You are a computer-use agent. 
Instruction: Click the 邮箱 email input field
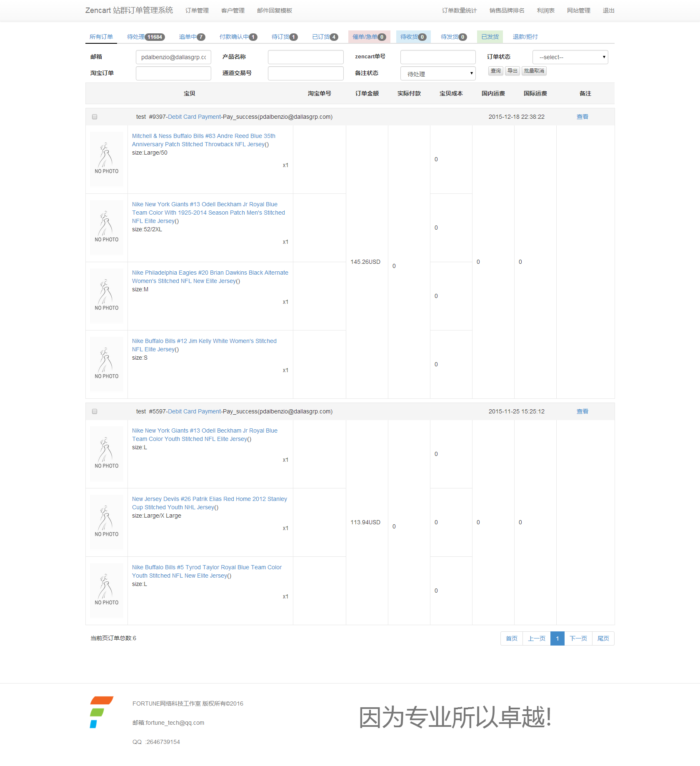coord(173,57)
